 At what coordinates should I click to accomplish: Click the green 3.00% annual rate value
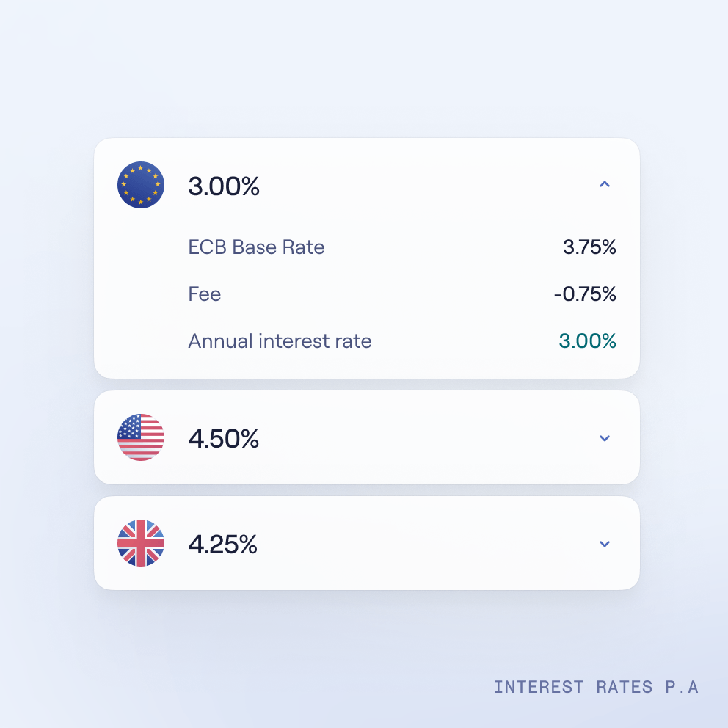[587, 341]
